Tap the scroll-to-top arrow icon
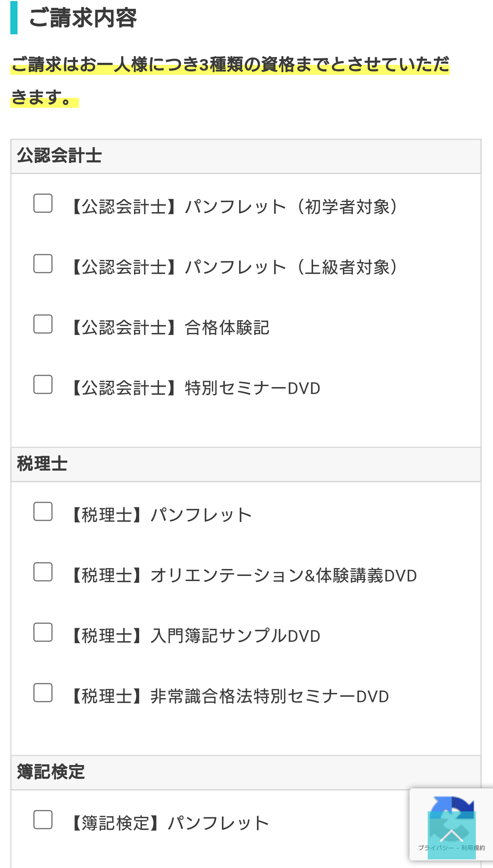493x868 pixels. click(451, 835)
